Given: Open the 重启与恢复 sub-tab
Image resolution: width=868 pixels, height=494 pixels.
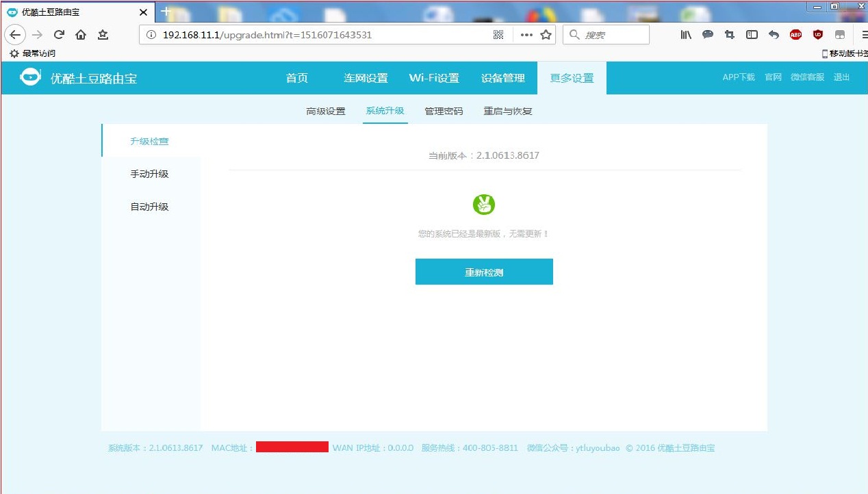Looking at the screenshot, I should pyautogui.click(x=507, y=111).
